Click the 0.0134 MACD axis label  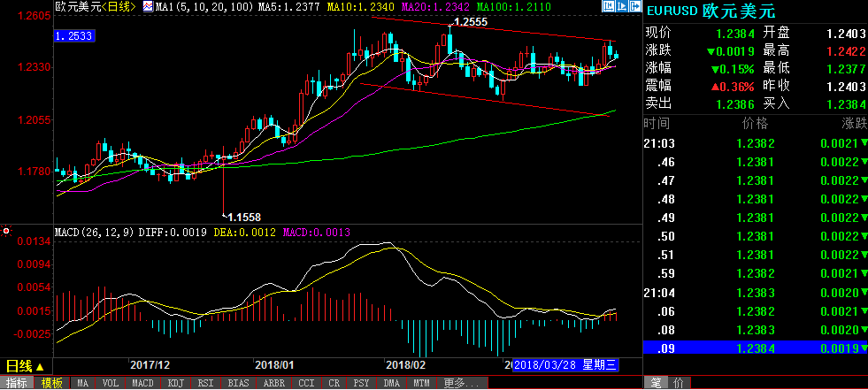pos(35,241)
